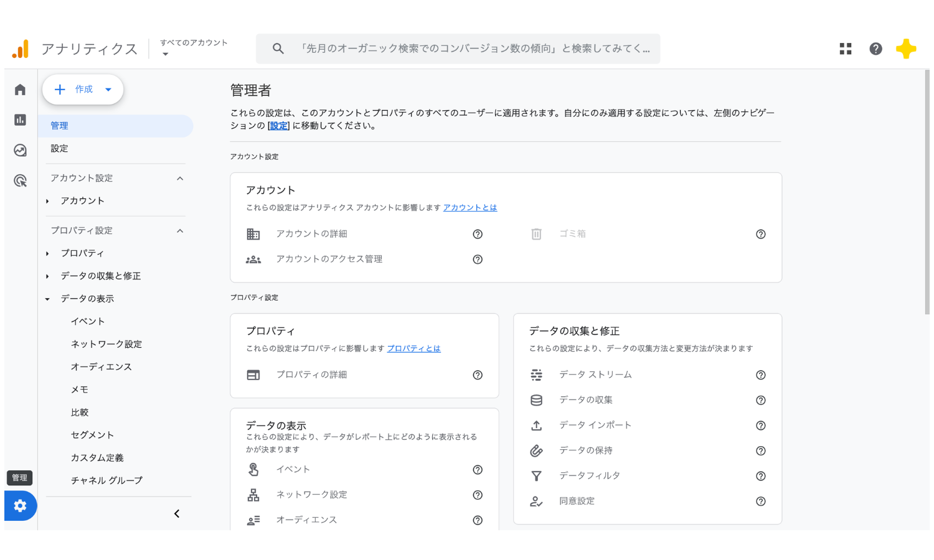
Task: Open メモ in the sidebar tree
Action: pyautogui.click(x=80, y=390)
